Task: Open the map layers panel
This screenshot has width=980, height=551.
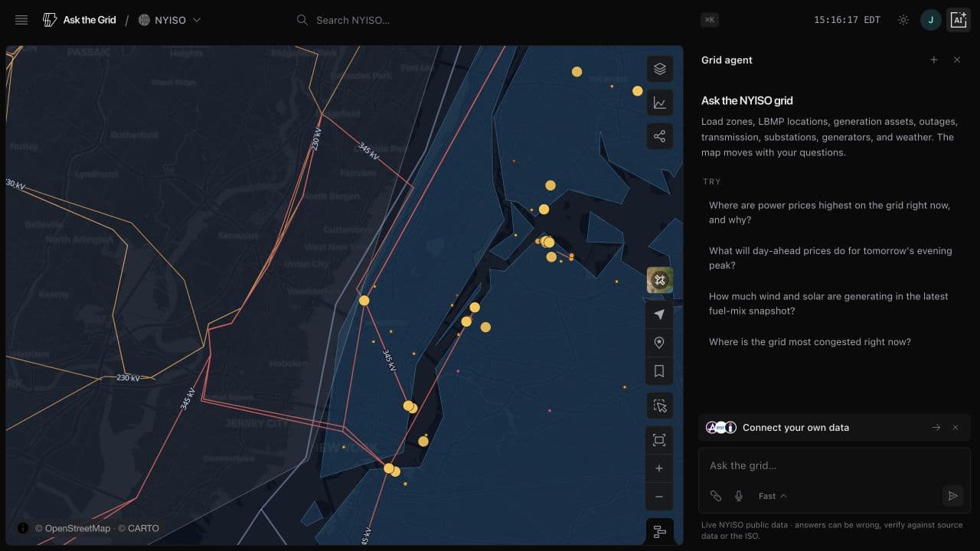Action: coord(659,69)
